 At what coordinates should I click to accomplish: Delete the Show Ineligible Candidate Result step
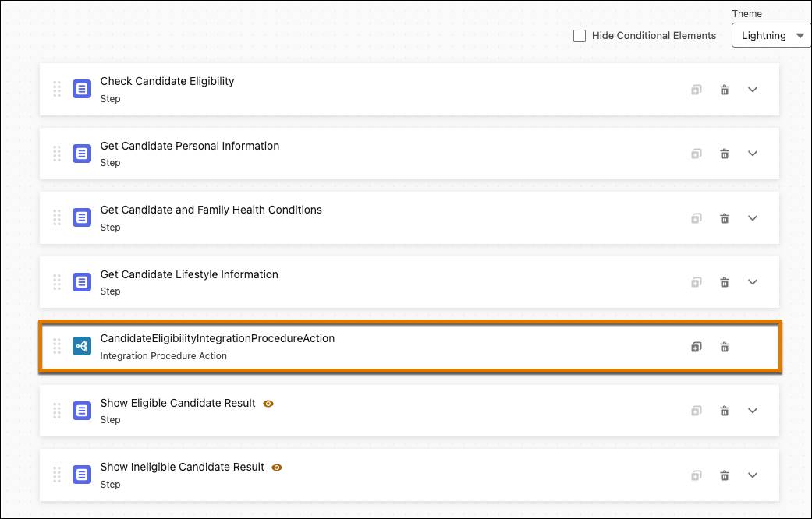click(725, 475)
